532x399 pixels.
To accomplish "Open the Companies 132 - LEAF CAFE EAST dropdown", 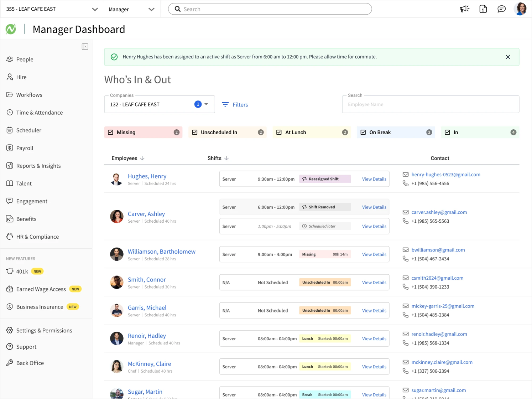I will pos(160,104).
